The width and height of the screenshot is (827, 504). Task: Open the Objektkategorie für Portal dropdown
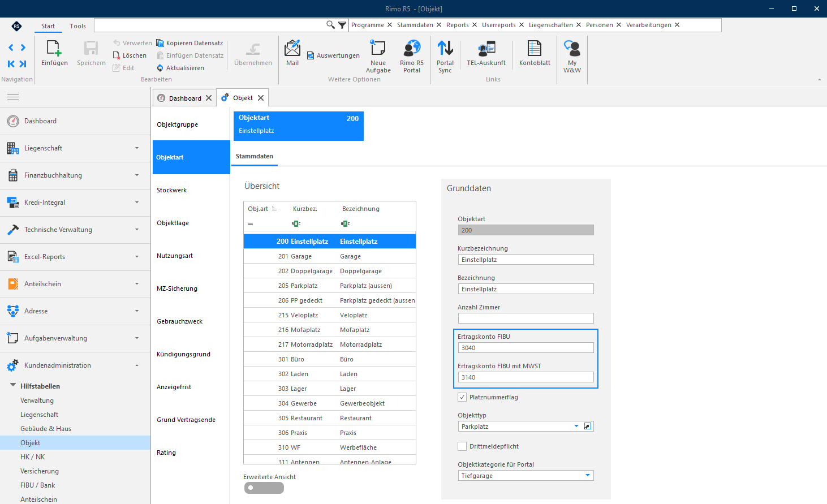point(588,476)
